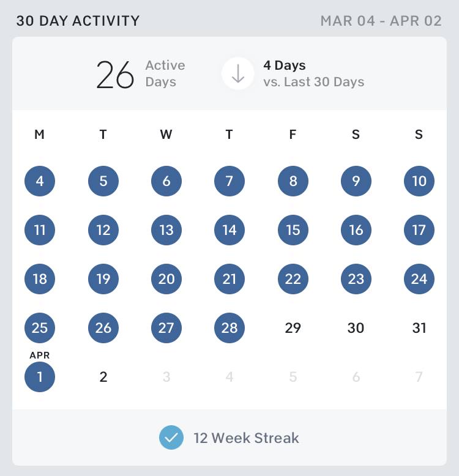
Task: Open active day 28
Action: coord(229,328)
